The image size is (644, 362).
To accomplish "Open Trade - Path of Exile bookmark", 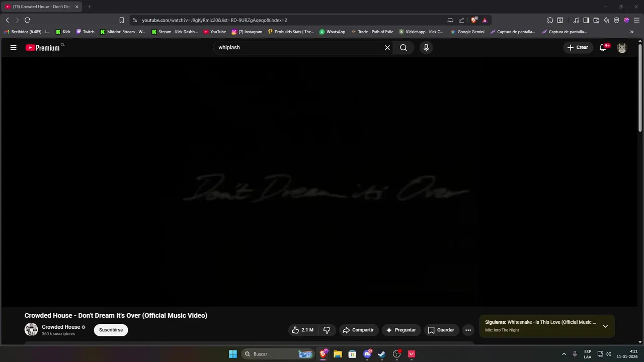I will click(372, 32).
